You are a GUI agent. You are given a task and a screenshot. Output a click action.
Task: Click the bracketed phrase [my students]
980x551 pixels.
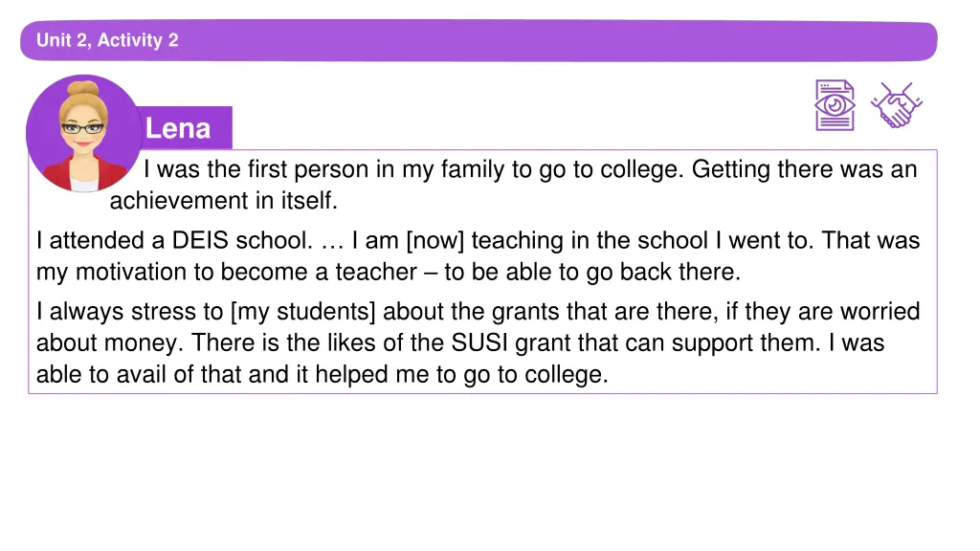[x=303, y=312]
